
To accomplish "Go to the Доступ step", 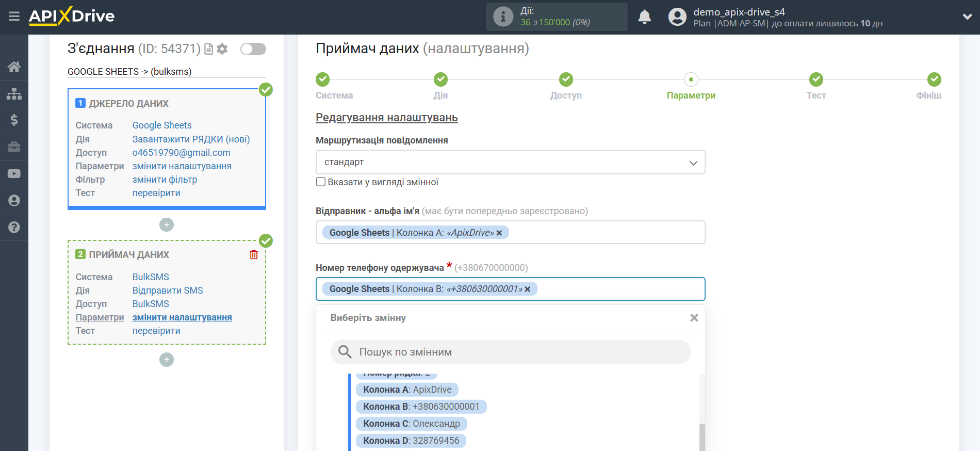I will coord(566,79).
